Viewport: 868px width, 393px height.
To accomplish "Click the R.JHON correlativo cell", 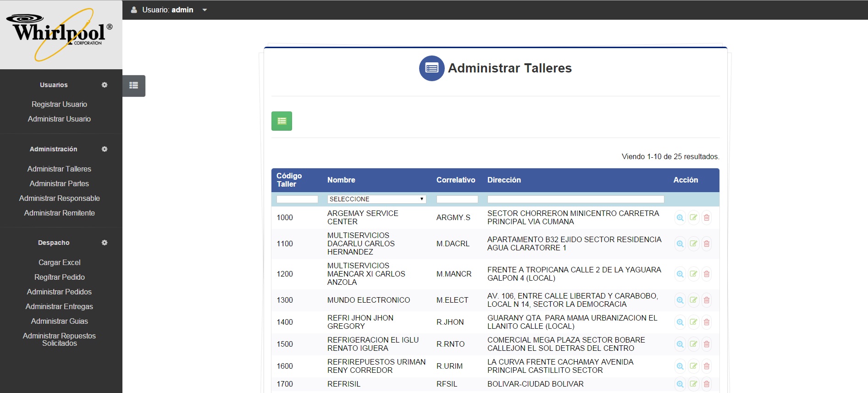I will (450, 322).
